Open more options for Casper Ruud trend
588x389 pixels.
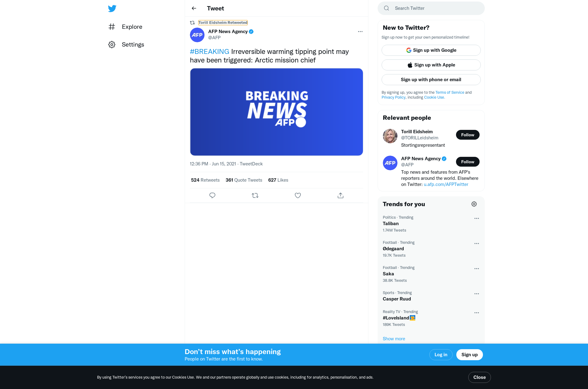[477, 294]
